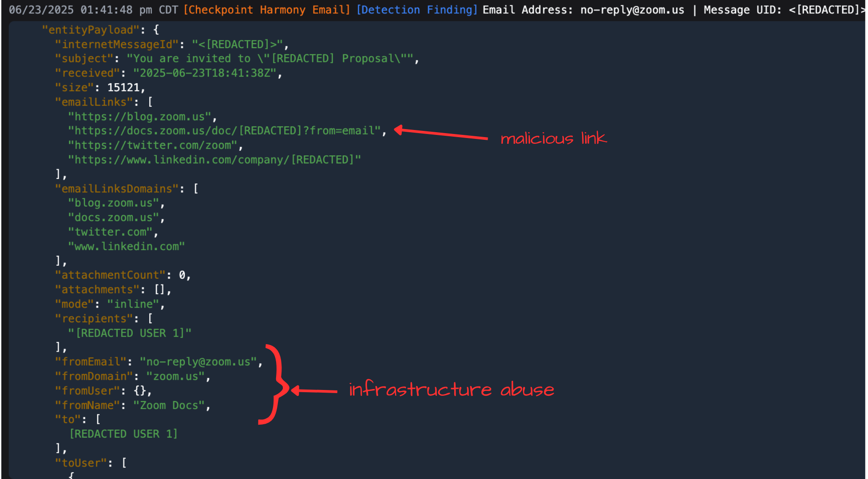Click the Detection Finding label in header
The width and height of the screenshot is (868, 479).
click(x=416, y=10)
